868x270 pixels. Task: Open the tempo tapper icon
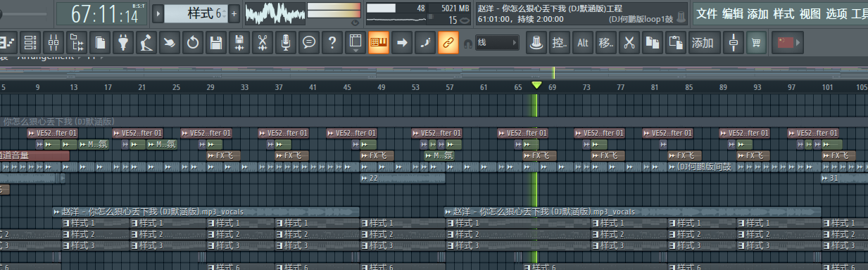[146, 43]
